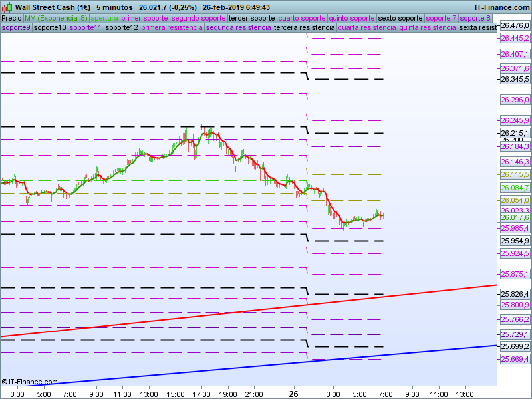
Task: Select the 'MM (Exponencial 8)' indicator label
Action: point(56,18)
